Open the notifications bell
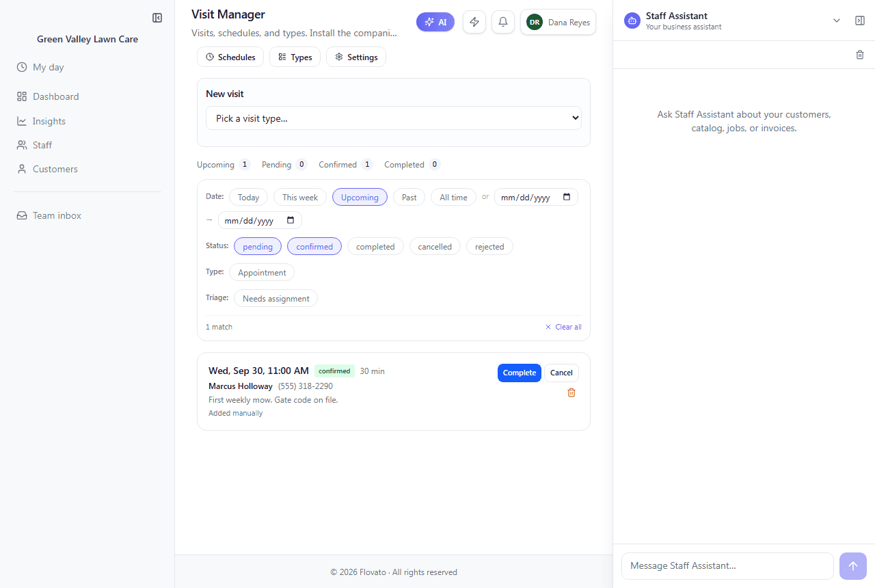The width and height of the screenshot is (875, 588). (x=503, y=22)
